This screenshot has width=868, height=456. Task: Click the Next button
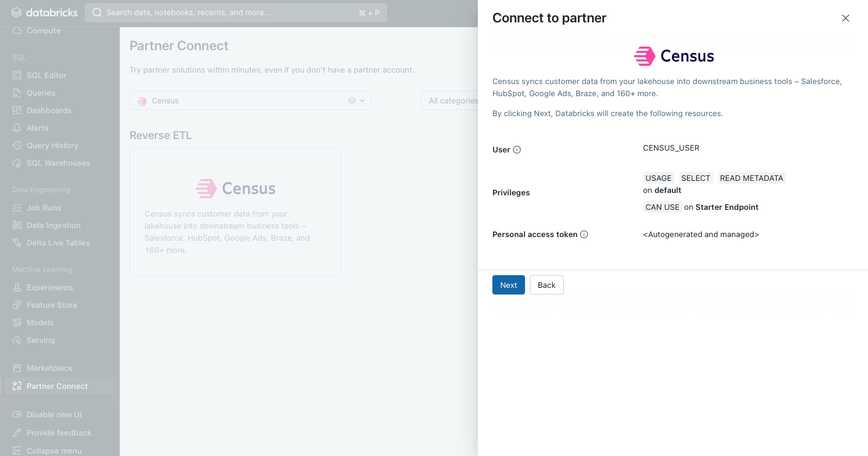pos(509,285)
